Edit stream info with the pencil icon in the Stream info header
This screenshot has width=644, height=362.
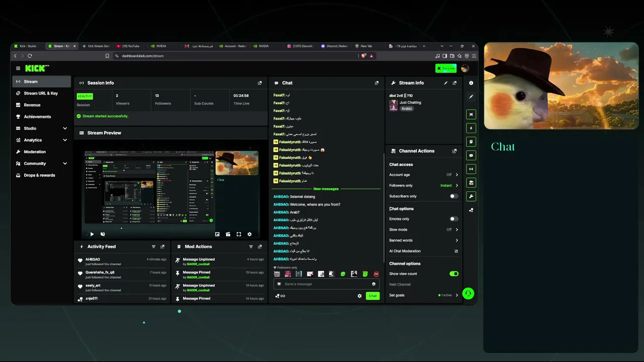pos(446,83)
